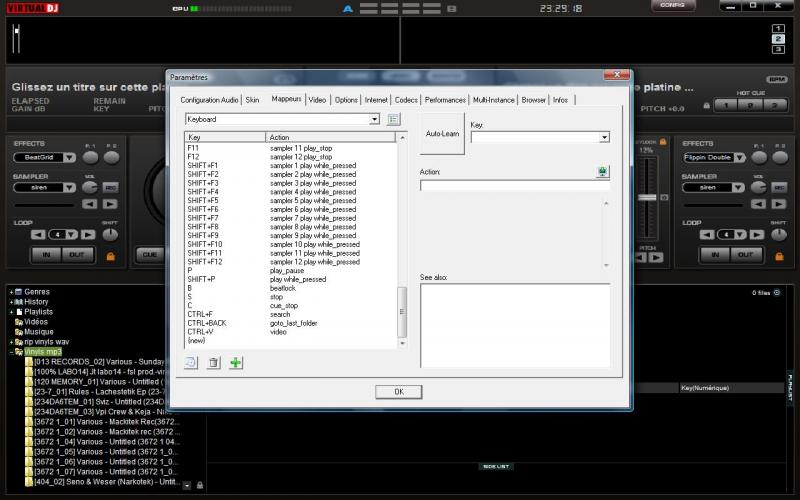
Task: Double the left deck loop length
Action: click(88, 235)
